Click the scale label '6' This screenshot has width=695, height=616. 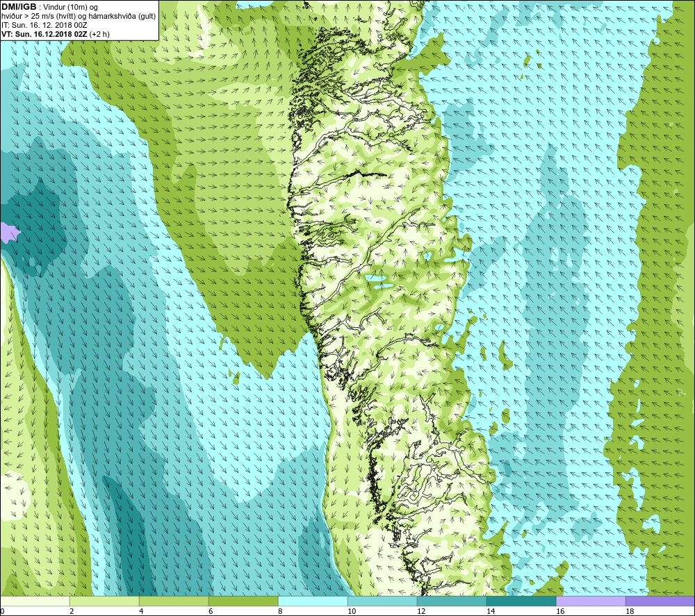[211, 612]
